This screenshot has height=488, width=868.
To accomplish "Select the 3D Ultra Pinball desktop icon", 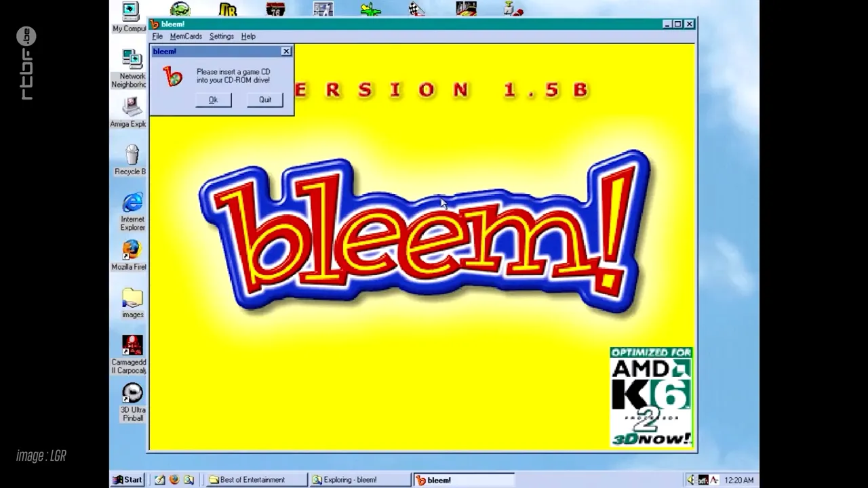I will coord(132,403).
